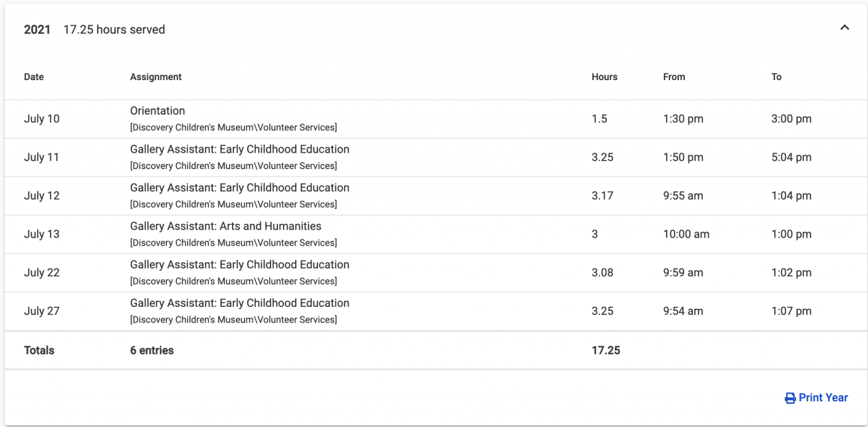Click the Print Year printer icon
The height and width of the screenshot is (427, 868).
tap(790, 398)
